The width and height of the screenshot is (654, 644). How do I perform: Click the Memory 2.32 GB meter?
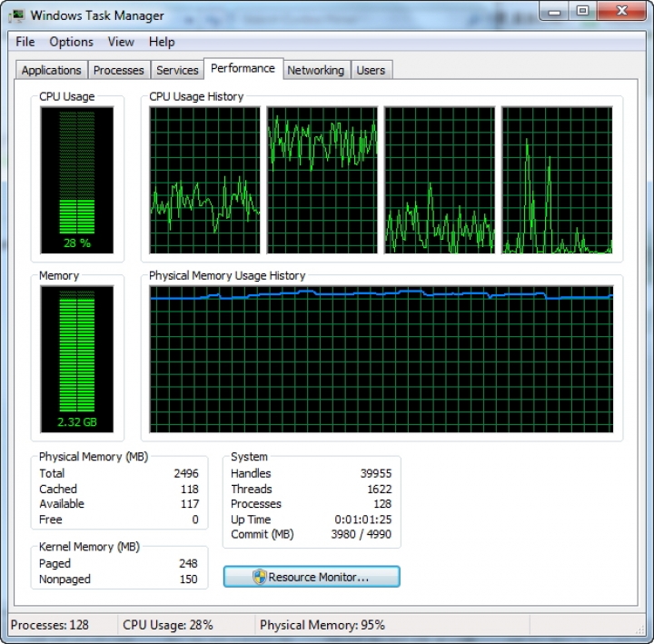click(76, 359)
